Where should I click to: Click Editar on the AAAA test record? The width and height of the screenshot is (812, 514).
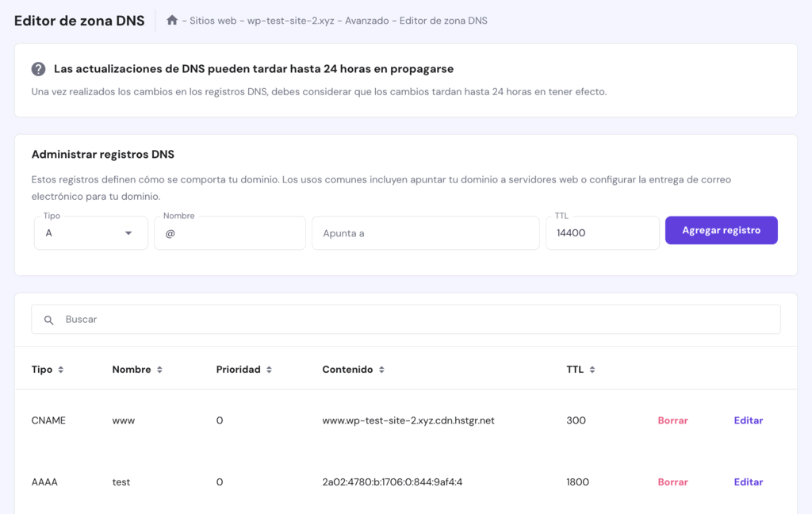748,481
